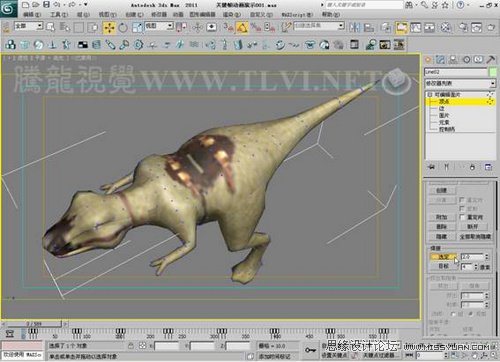The image size is (500, 362).
Task: Open the 帮助 (Help) menu
Action: [331, 15]
